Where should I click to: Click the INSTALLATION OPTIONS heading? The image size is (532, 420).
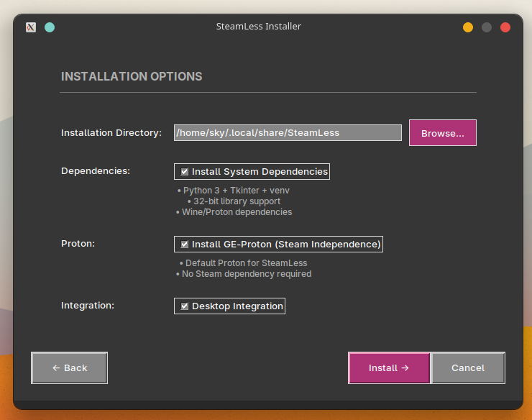[132, 76]
